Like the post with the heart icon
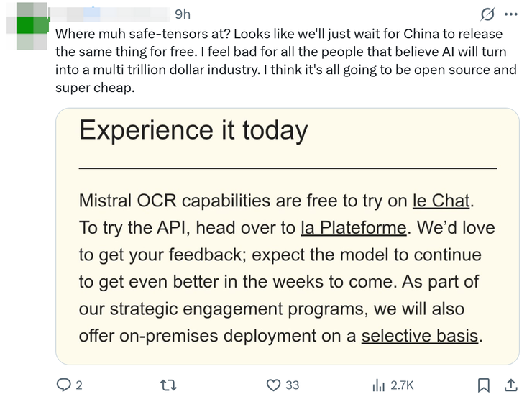Screen dimensions: 532x402 (273, 385)
